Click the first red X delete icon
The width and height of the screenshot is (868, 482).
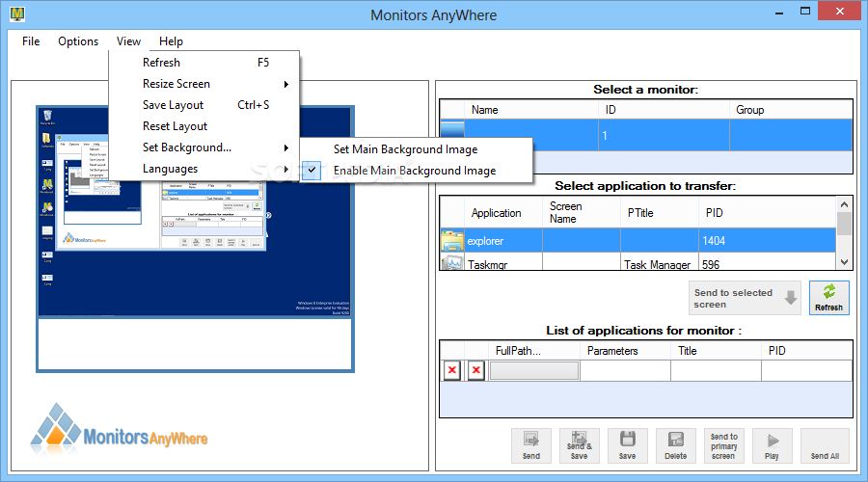pyautogui.click(x=452, y=370)
